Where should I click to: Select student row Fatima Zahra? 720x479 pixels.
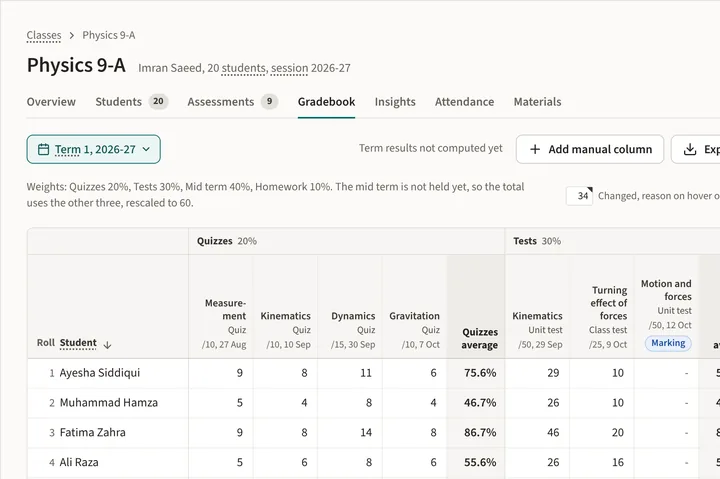click(x=92, y=433)
